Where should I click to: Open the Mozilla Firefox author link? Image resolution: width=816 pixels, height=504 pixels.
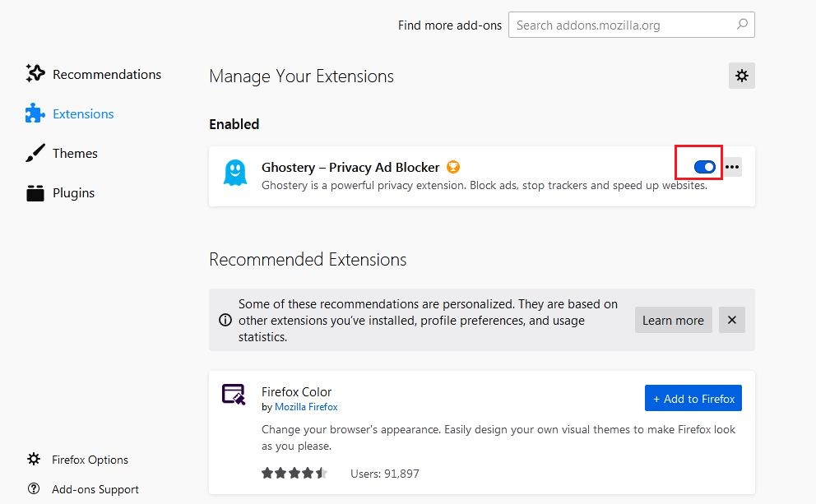pos(306,407)
